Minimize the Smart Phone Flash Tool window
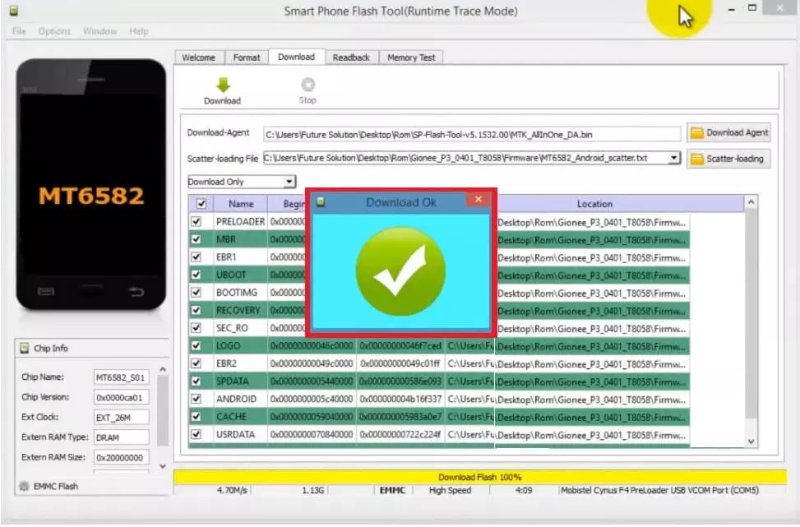The image size is (800, 527). pyautogui.click(x=732, y=9)
